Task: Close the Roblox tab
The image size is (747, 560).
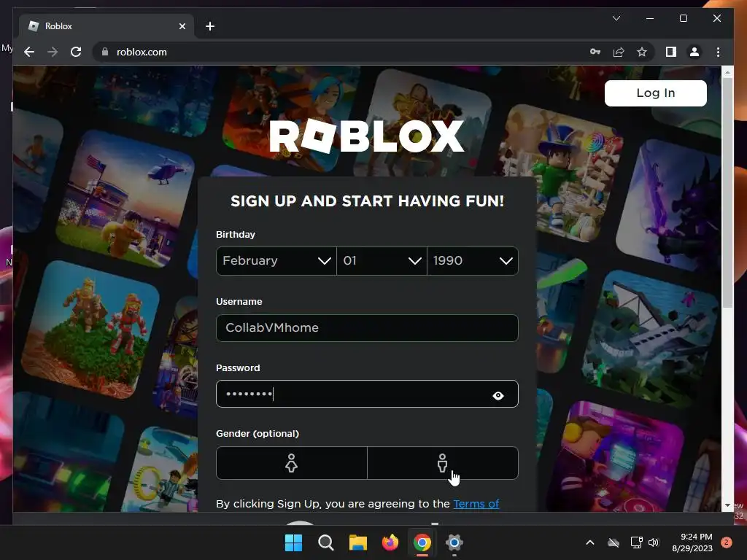Action: point(182,26)
